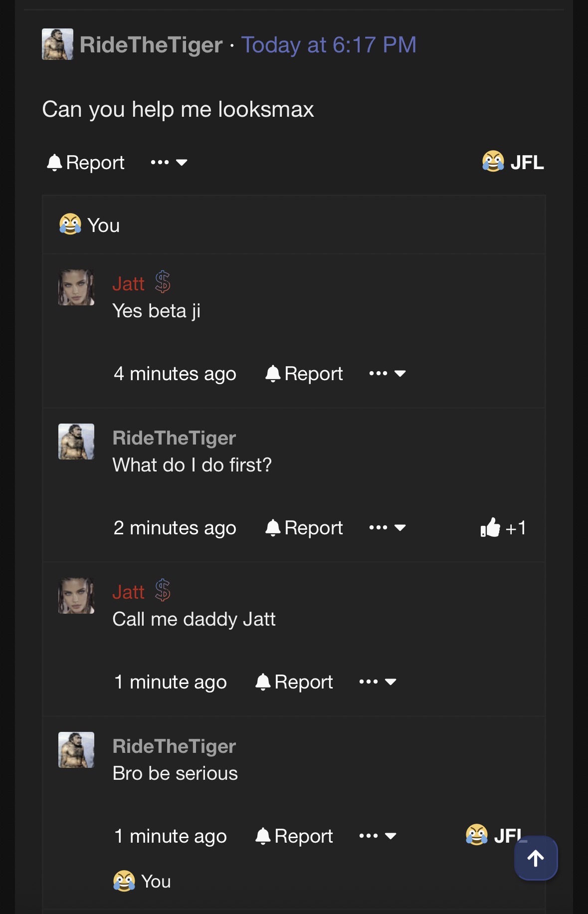Open RideTheTiger's avatar in the post header
The height and width of the screenshot is (914, 588).
point(57,44)
